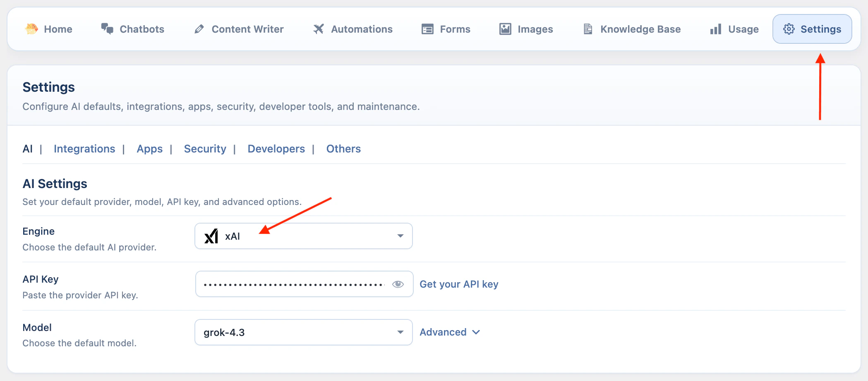The height and width of the screenshot is (381, 868).
Task: Reveal the API key with eye icon
Action: click(x=398, y=284)
